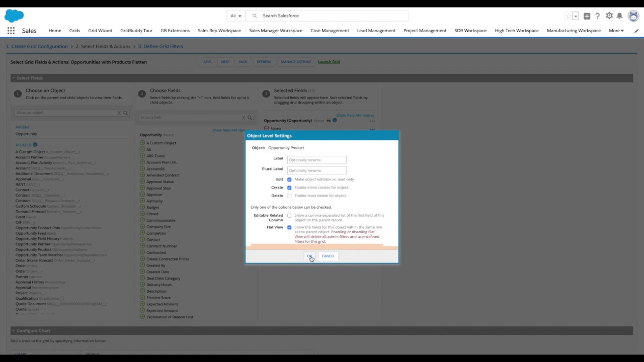The height and width of the screenshot is (362, 644).
Task: Open the Case Management tab
Action: pos(330,31)
